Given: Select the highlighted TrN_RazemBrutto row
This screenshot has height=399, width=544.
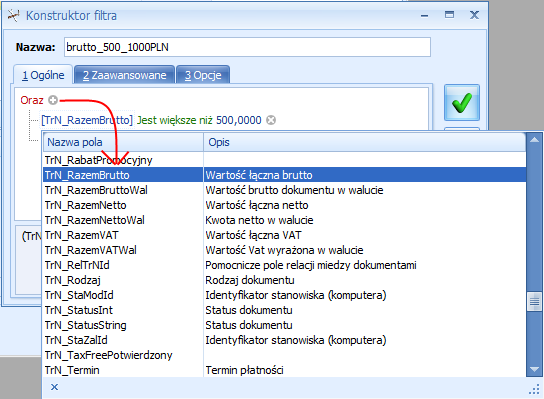Looking at the screenshot, I should point(284,175).
